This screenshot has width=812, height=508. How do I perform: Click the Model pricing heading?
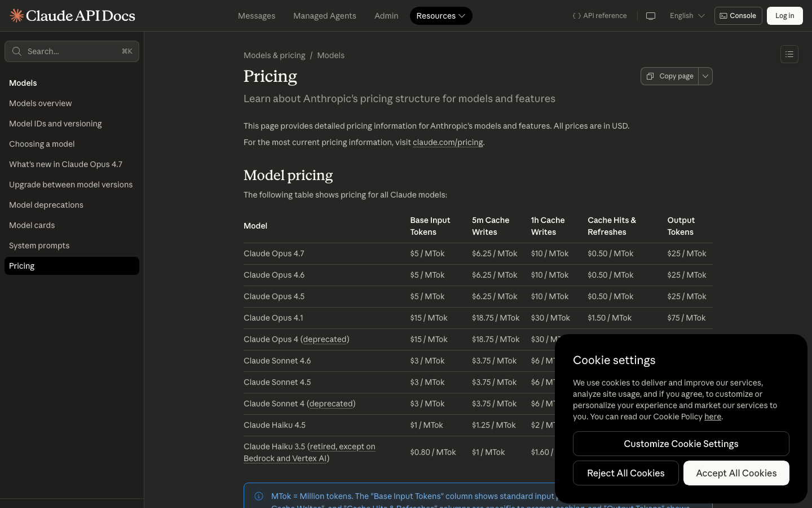click(x=288, y=175)
